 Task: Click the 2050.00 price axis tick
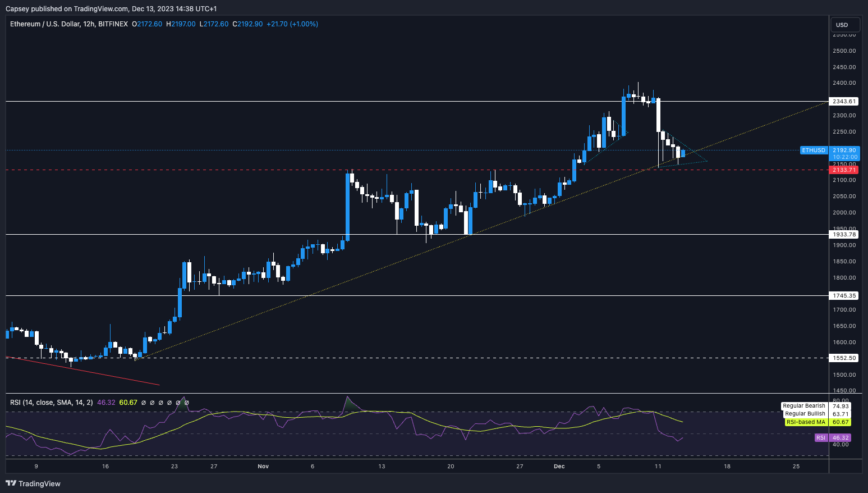[x=844, y=197]
